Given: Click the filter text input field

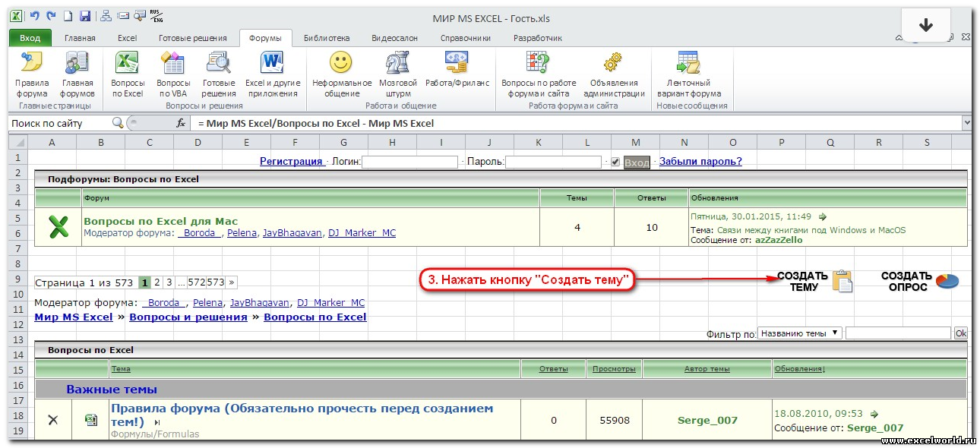Looking at the screenshot, I should pyautogui.click(x=898, y=333).
